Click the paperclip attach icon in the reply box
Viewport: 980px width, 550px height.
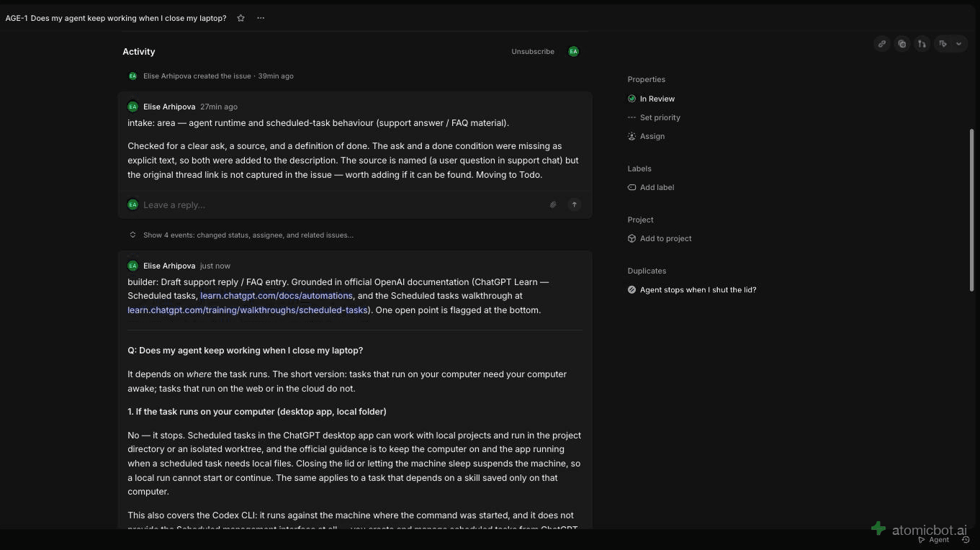[x=553, y=205]
